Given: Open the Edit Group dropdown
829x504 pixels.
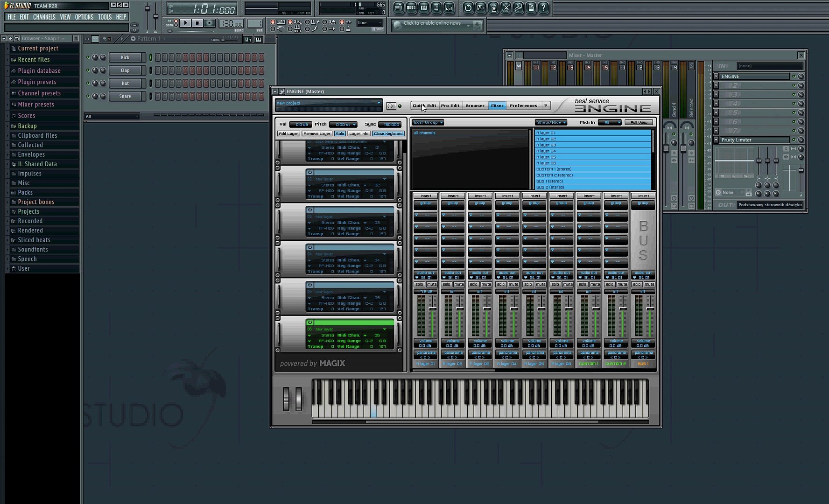Looking at the screenshot, I should coord(428,123).
